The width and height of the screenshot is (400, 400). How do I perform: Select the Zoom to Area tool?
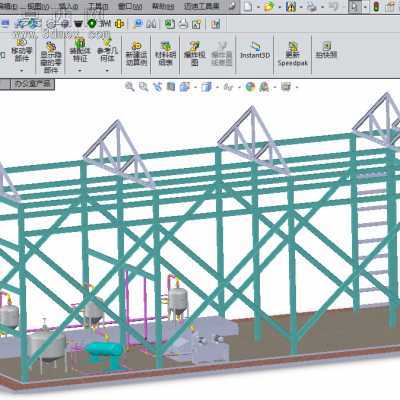[x=143, y=87]
